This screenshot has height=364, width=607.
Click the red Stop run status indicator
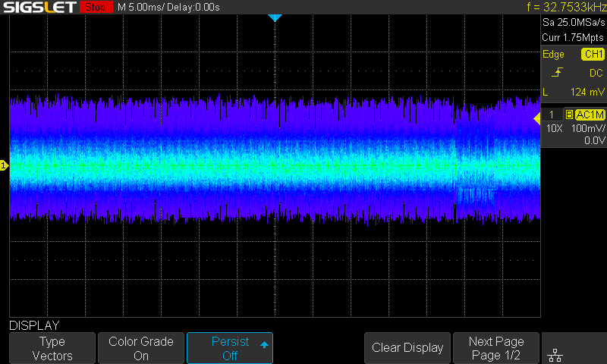(96, 7)
